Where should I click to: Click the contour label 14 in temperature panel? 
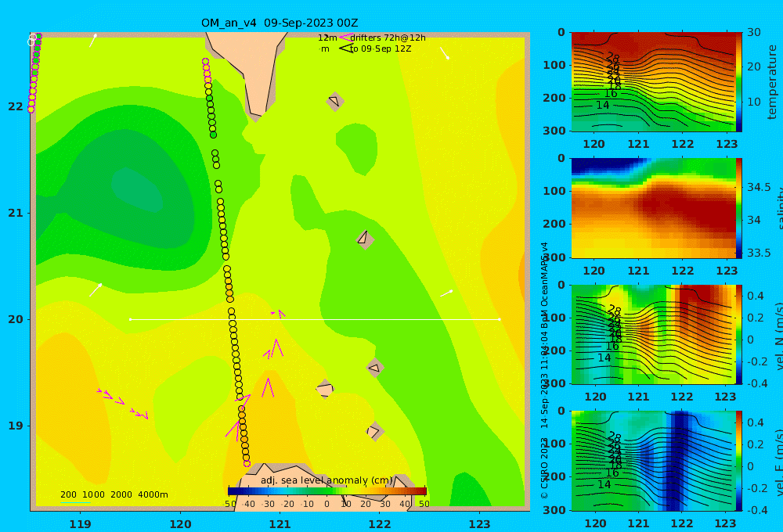tap(603, 106)
